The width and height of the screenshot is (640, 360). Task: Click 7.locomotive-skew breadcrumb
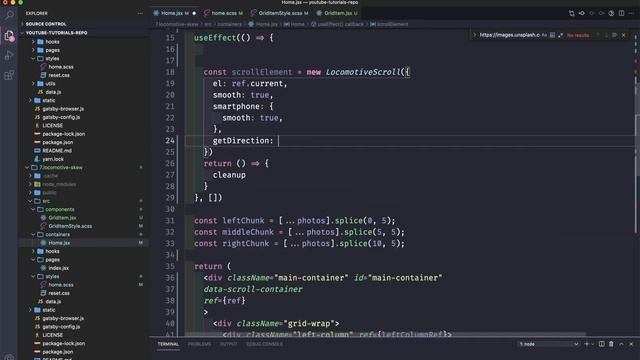[x=177, y=24]
